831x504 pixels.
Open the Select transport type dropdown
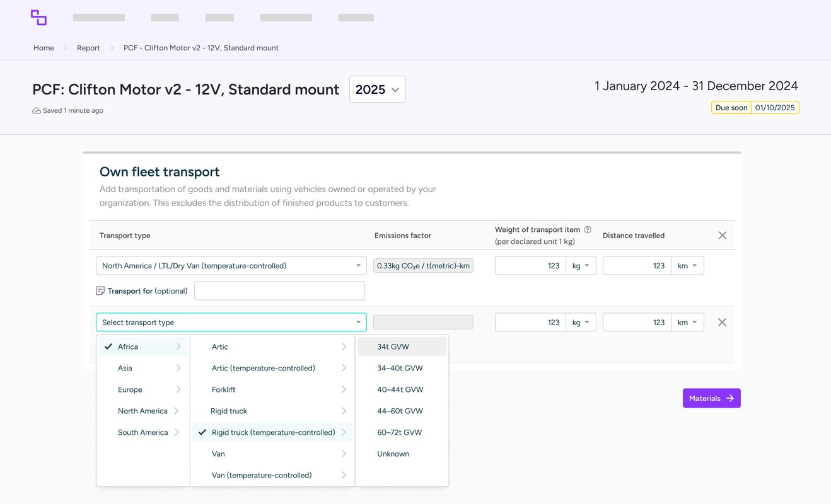click(x=231, y=323)
